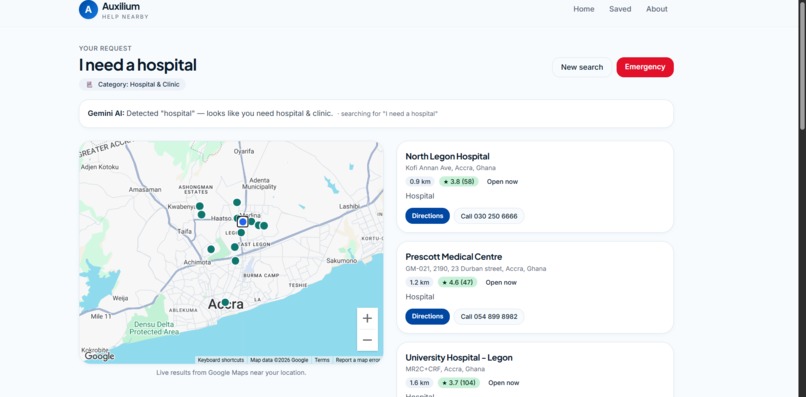The width and height of the screenshot is (806, 397).
Task: Click the Google logo on map
Action: 99,356
